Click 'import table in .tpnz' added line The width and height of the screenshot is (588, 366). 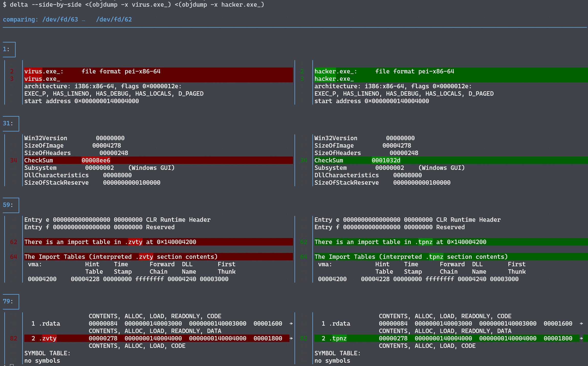[x=451, y=242]
